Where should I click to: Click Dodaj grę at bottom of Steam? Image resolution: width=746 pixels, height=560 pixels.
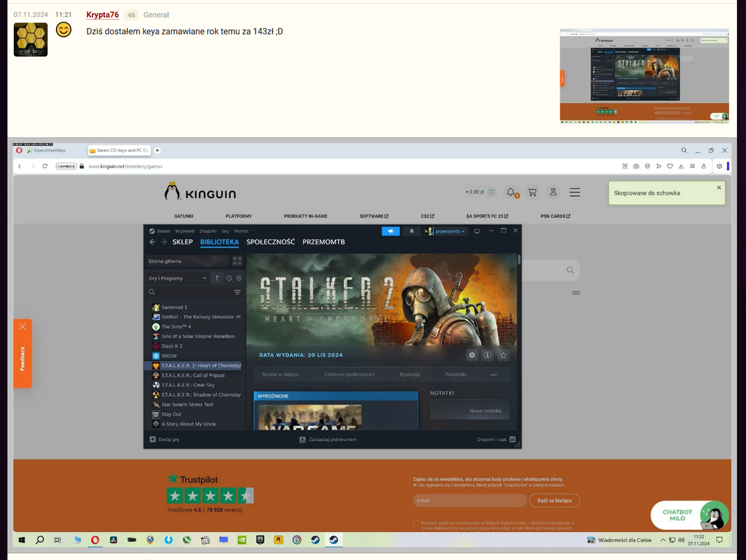(165, 440)
